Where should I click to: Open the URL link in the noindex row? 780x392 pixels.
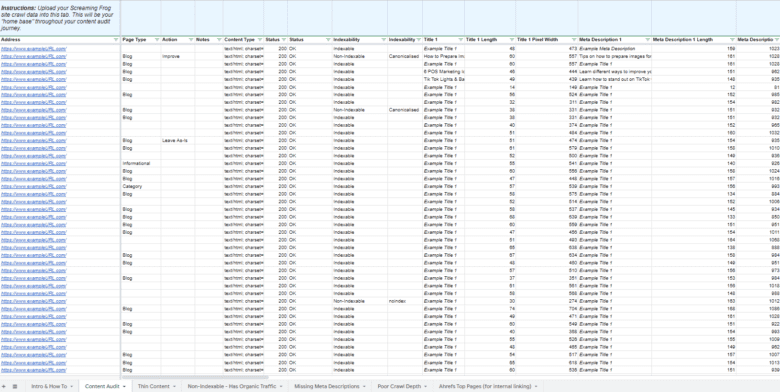pyautogui.click(x=34, y=301)
